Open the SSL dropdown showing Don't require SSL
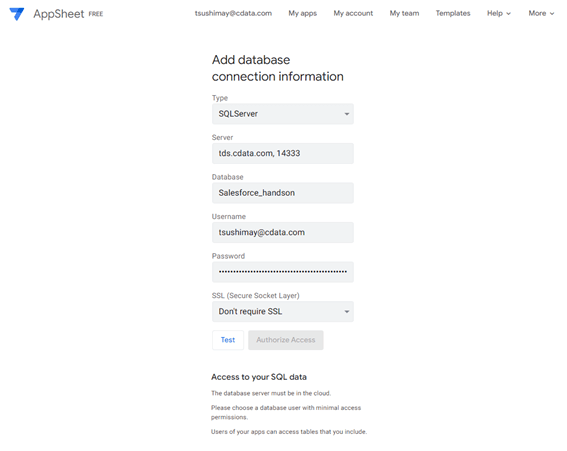The width and height of the screenshot is (567, 451). (x=283, y=311)
